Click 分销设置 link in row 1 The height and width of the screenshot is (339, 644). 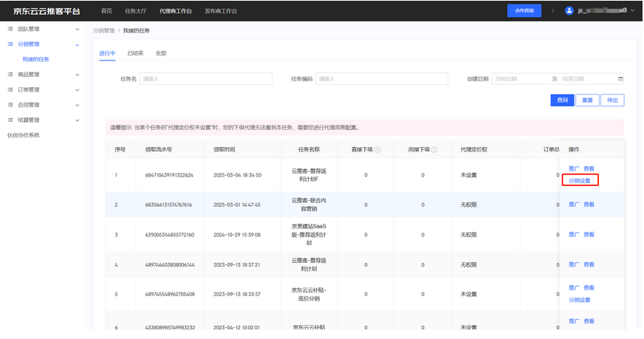pyautogui.click(x=580, y=181)
